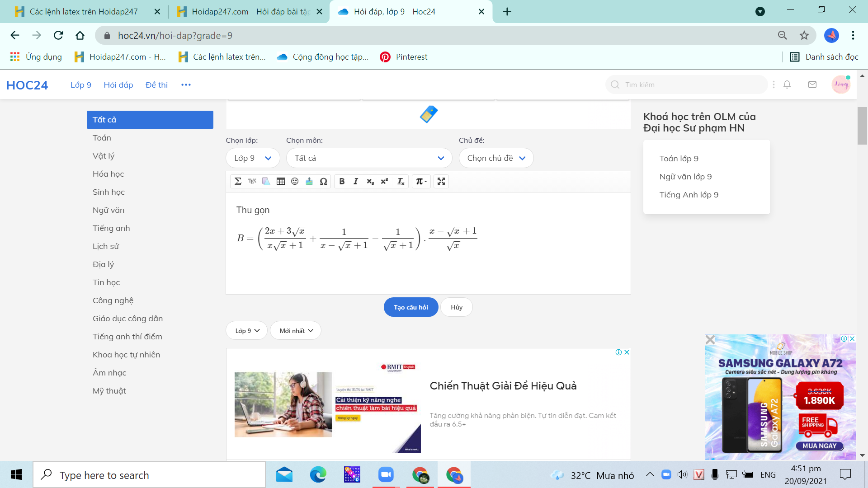Click the LaTeX editor icon
Screen dimensions: 868x488
click(x=251, y=181)
